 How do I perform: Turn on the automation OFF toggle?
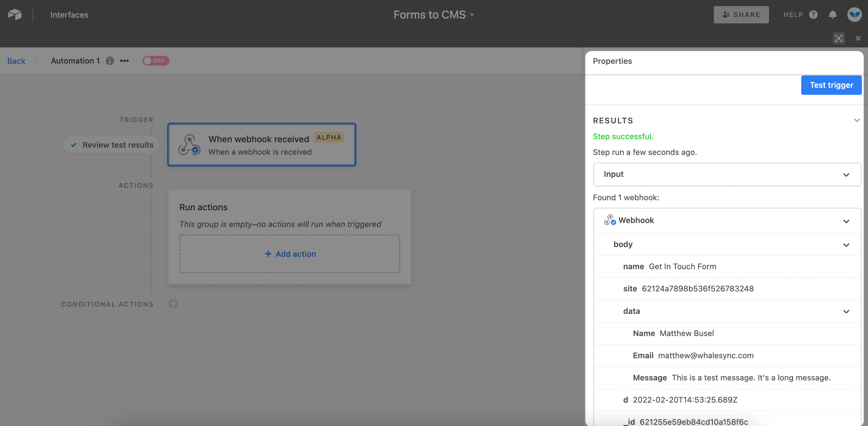[x=156, y=61]
